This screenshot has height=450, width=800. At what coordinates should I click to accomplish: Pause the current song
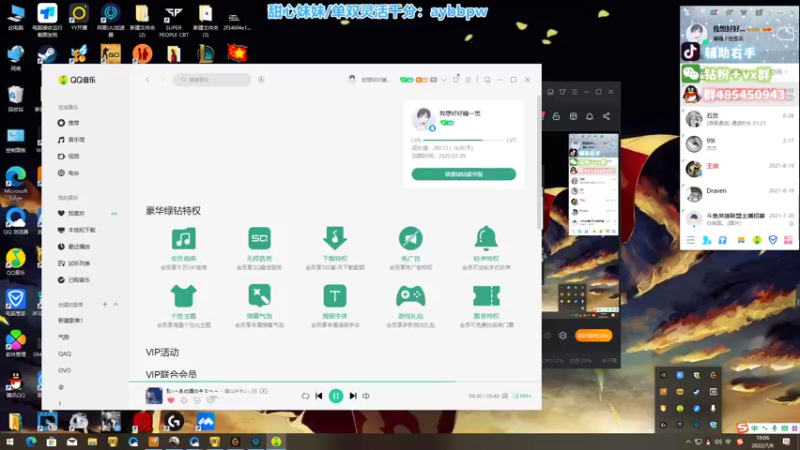[x=336, y=396]
